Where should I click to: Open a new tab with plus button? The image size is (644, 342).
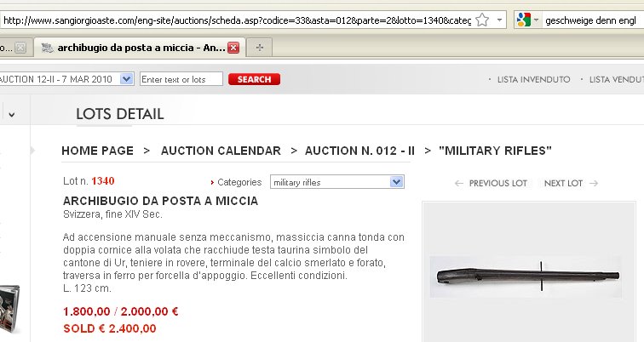259,48
